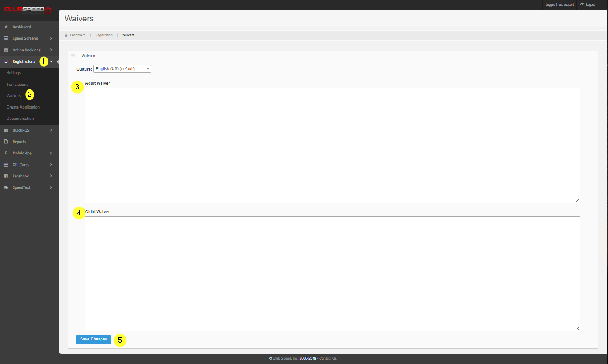Open the Culture language dropdown
The width and height of the screenshot is (608, 364).
click(122, 69)
